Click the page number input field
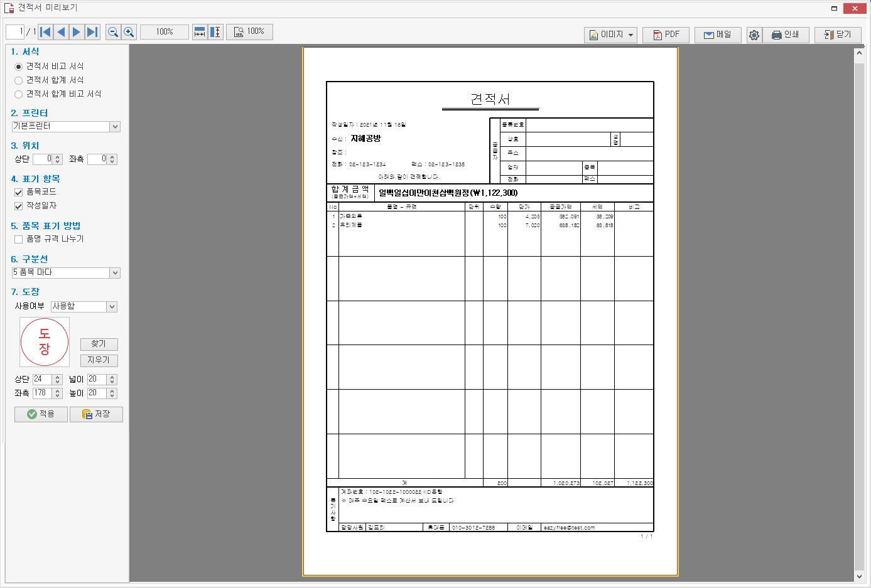Image resolution: width=871 pixels, height=588 pixels. (x=14, y=31)
